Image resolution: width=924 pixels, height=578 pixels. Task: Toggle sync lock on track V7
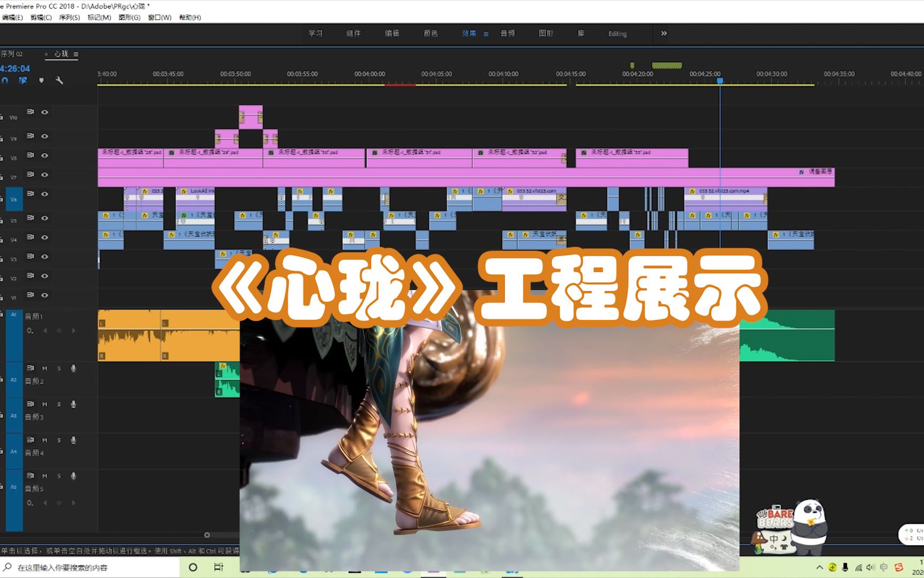(x=30, y=174)
